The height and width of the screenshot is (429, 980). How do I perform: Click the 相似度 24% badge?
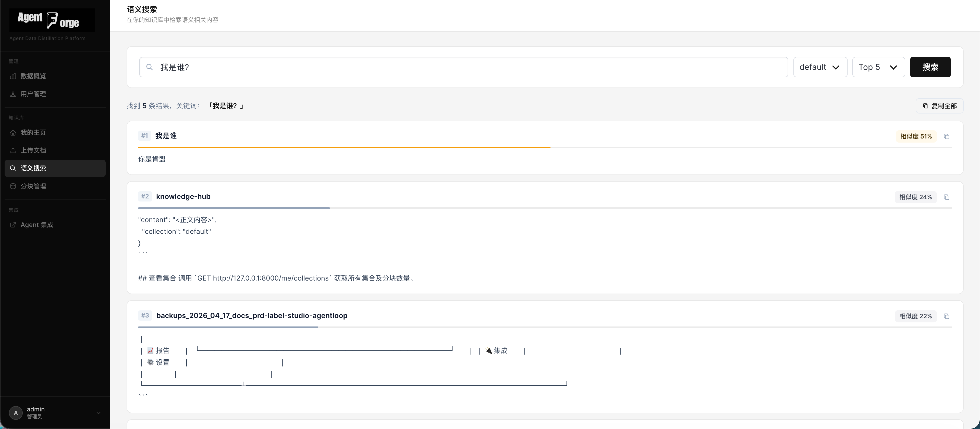click(915, 197)
